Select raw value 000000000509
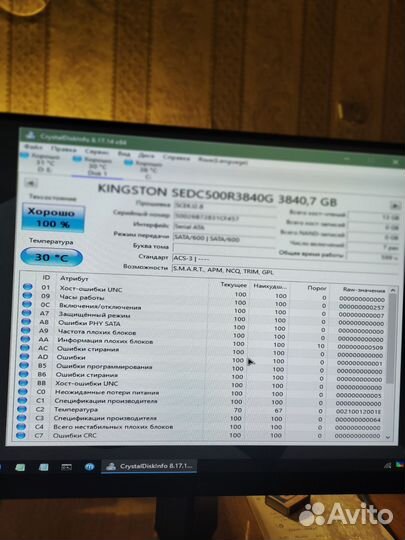This screenshot has height=540, width=405. pyautogui.click(x=360, y=347)
